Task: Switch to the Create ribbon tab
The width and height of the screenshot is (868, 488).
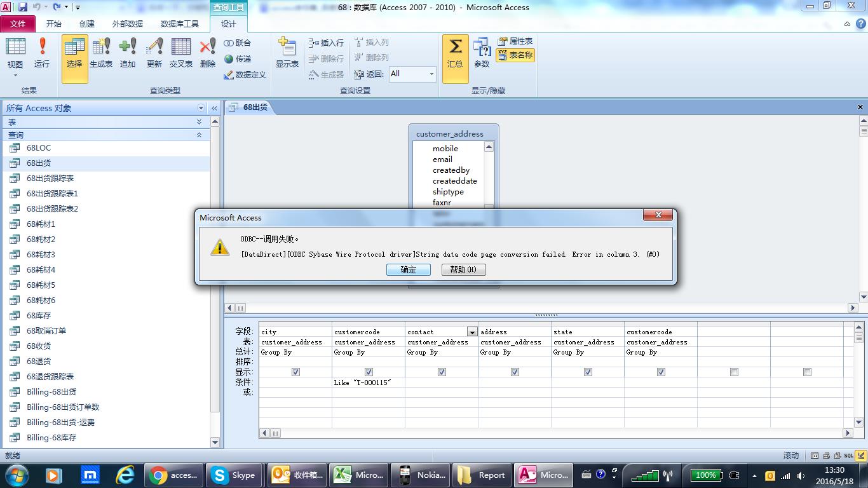Action: pyautogui.click(x=87, y=24)
